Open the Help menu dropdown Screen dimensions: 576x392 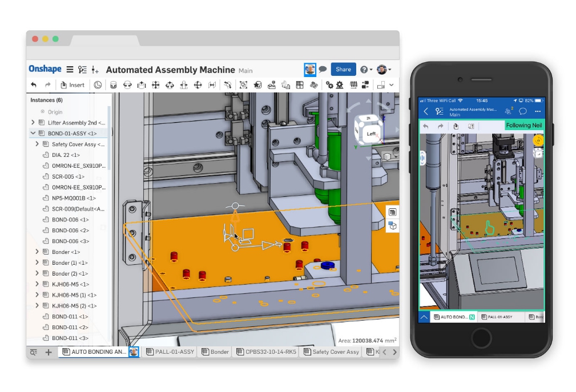[366, 70]
